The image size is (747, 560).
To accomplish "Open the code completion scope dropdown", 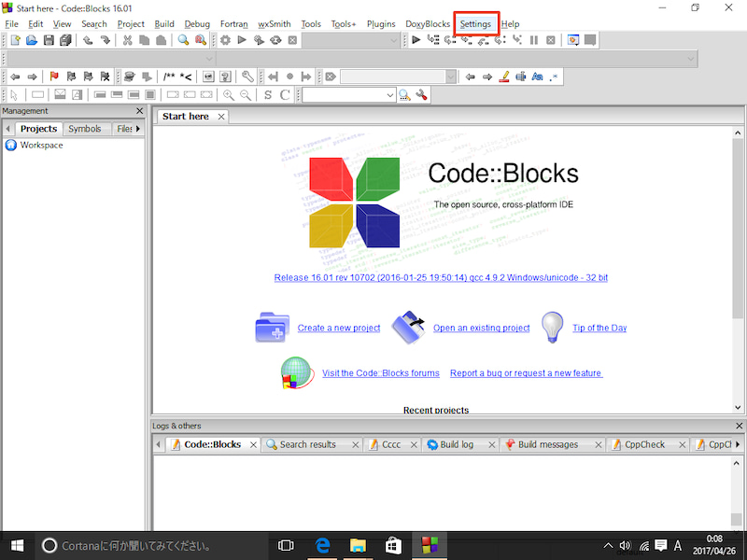I will tap(209, 59).
